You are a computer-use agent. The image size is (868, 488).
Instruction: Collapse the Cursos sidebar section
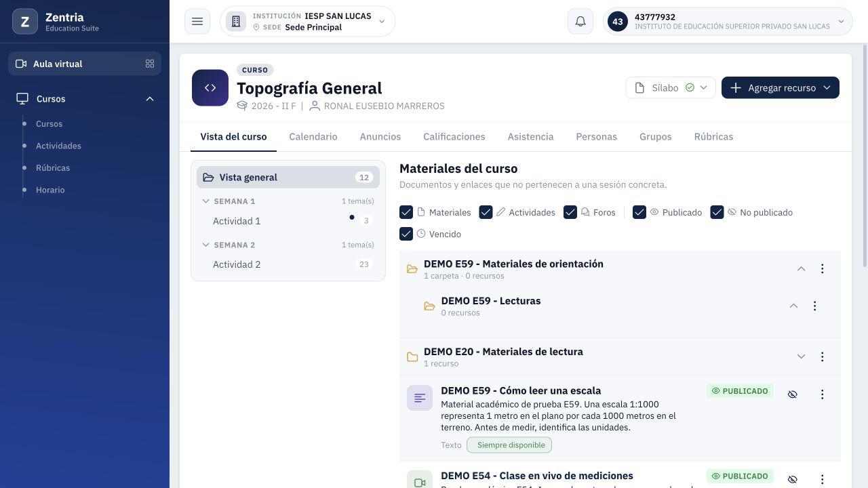[x=85, y=99]
